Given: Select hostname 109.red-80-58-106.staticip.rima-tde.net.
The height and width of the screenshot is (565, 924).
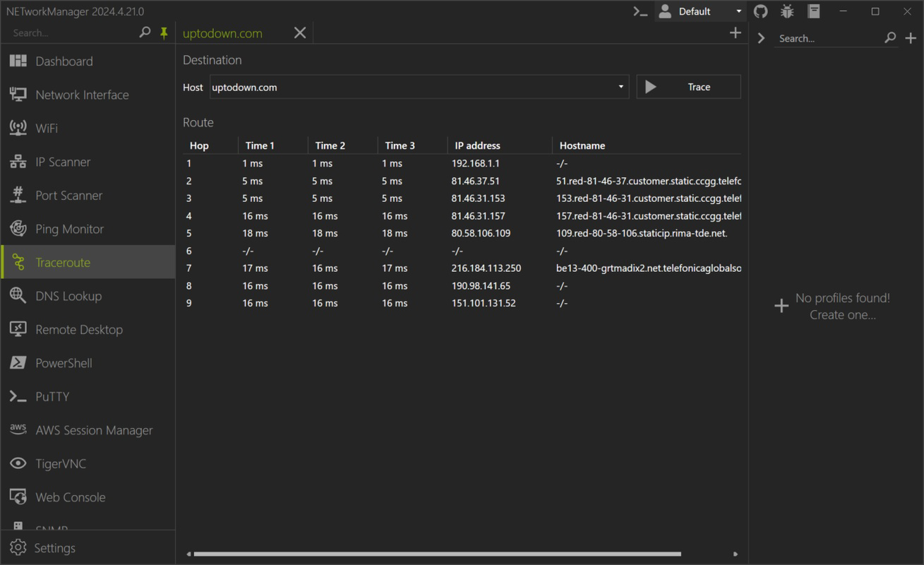Looking at the screenshot, I should (x=642, y=233).
